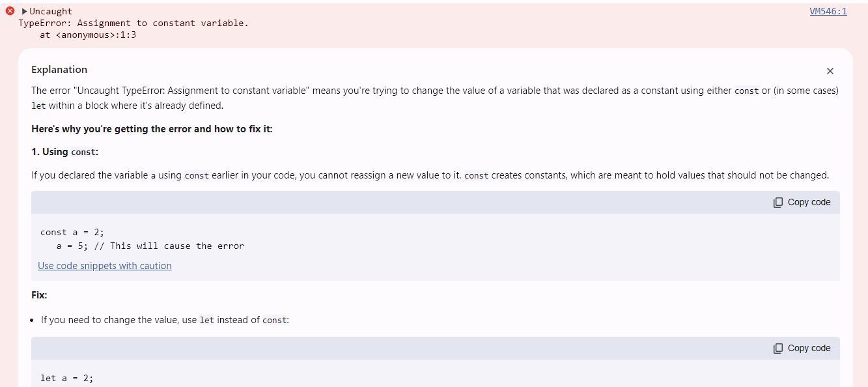Click the "const a = 2;" code line
The image size is (868, 387).
pyautogui.click(x=72, y=232)
